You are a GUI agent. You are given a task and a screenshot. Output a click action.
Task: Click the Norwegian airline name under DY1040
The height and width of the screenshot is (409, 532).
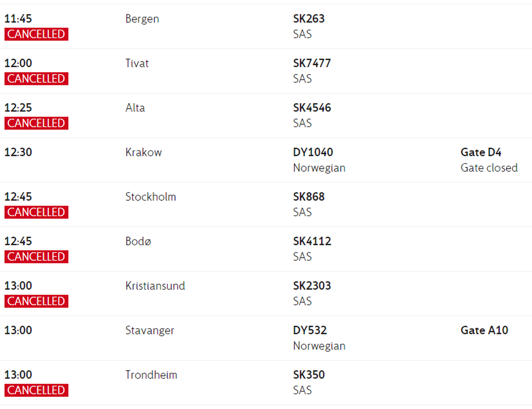coord(319,168)
